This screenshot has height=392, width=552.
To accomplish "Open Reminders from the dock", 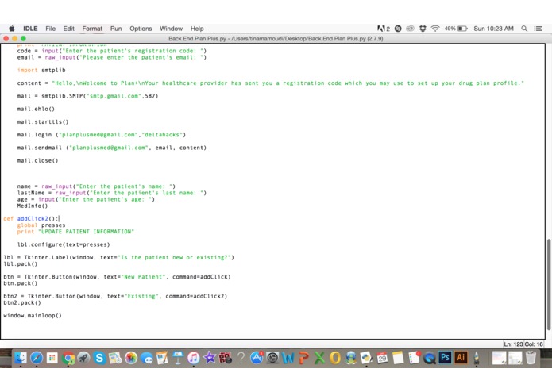I will click(414, 358).
